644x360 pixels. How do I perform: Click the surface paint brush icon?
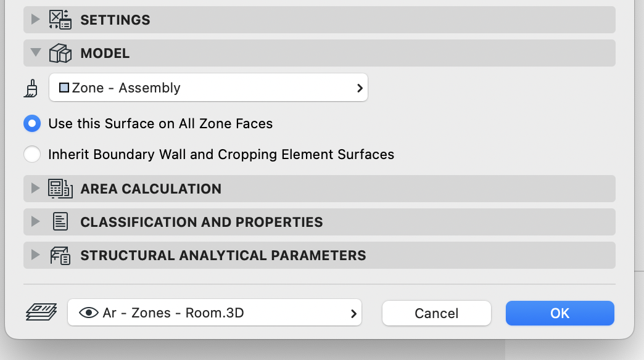(x=31, y=87)
